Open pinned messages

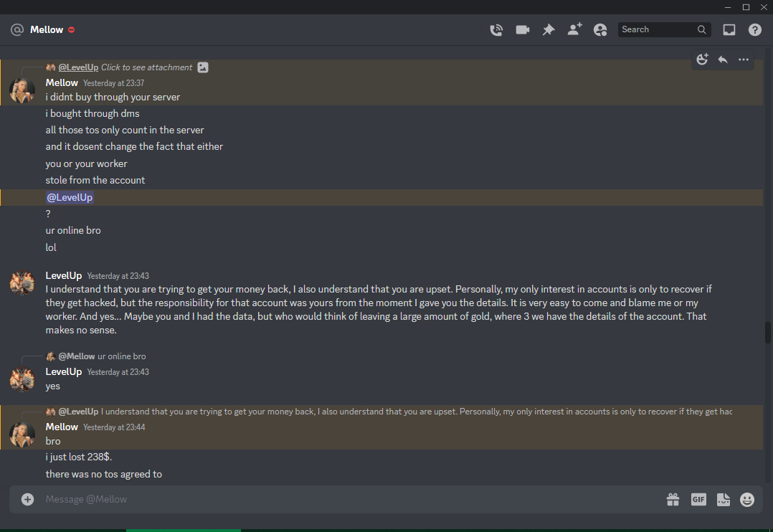548,30
